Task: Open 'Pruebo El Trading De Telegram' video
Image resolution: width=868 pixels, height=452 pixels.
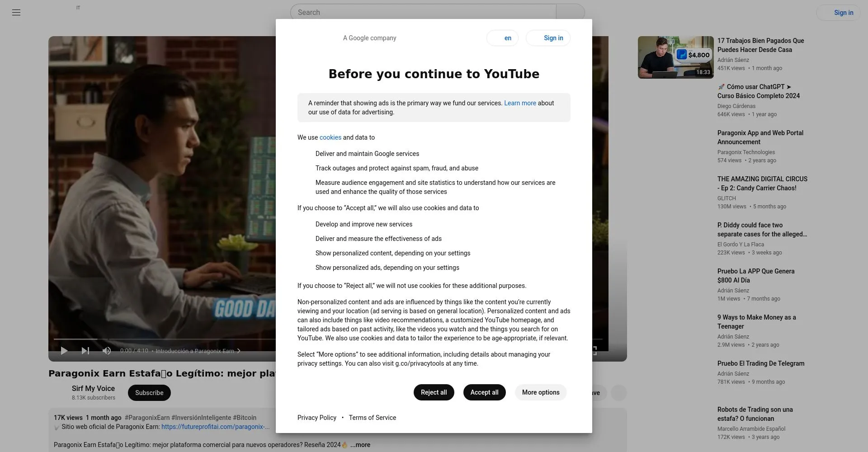Action: 761,363
